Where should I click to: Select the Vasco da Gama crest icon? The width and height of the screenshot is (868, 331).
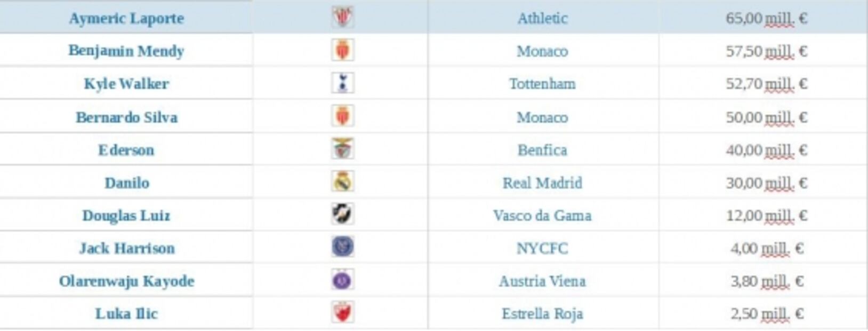[342, 215]
